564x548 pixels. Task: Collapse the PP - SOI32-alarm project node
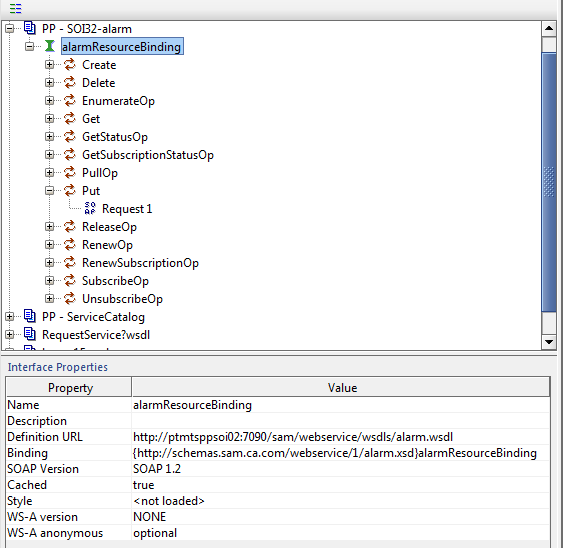pyautogui.click(x=9, y=28)
